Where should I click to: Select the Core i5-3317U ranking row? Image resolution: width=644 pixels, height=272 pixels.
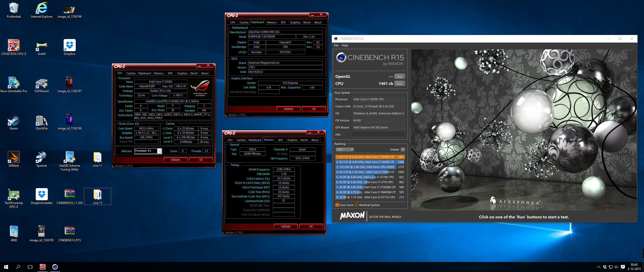370,197
